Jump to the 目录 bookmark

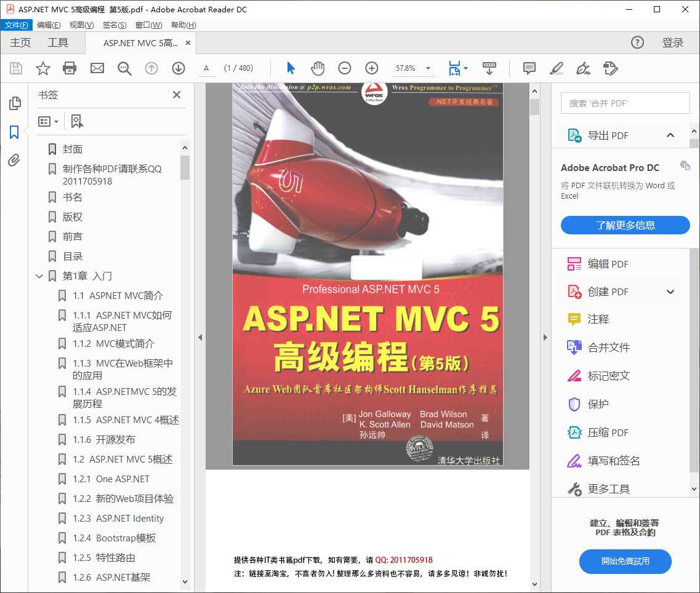click(x=72, y=256)
